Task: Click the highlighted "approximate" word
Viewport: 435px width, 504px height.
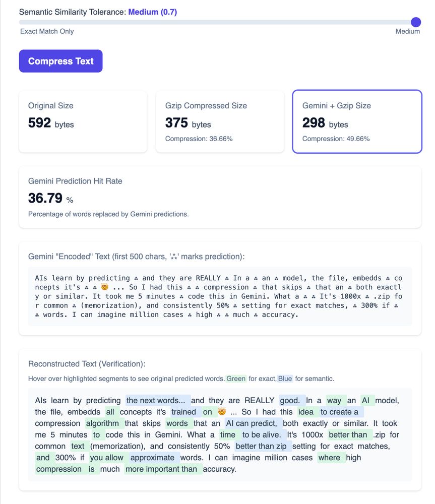Action: 153,458
